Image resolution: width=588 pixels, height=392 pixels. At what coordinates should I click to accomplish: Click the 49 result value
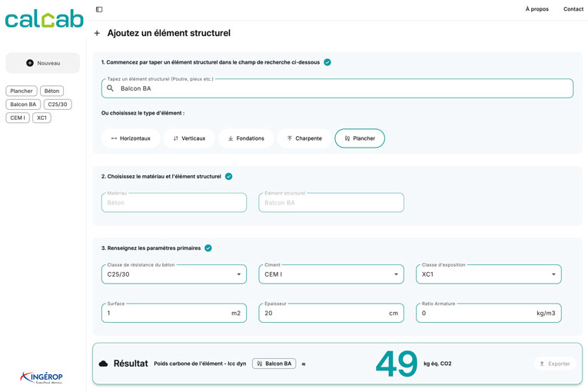(x=397, y=364)
